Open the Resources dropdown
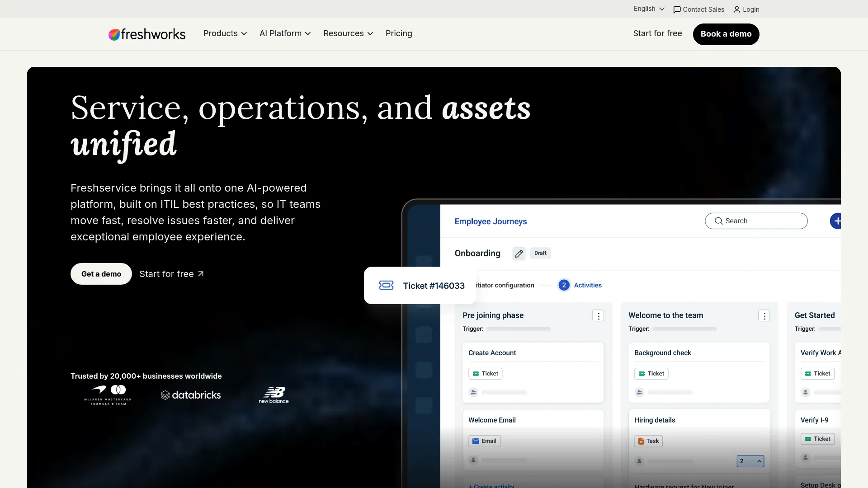Screen dimensions: 868x488 [348, 33]
